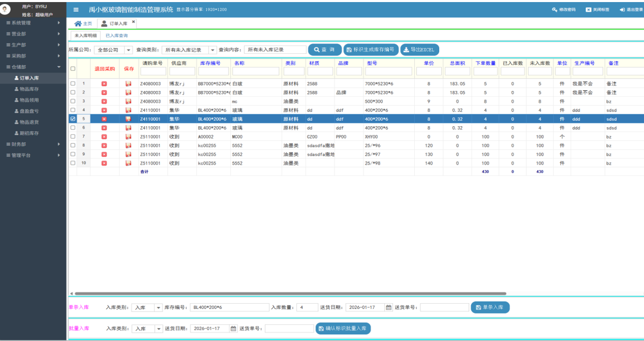The image size is (644, 341).
Task: Click the 查询内容 input field
Action: (x=275, y=50)
